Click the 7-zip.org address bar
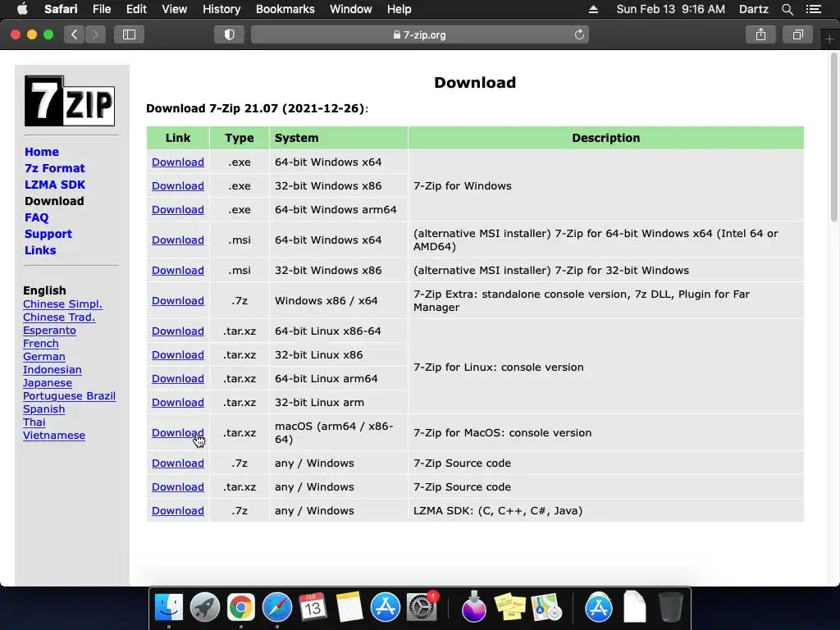The height and width of the screenshot is (630, 840). point(419,34)
